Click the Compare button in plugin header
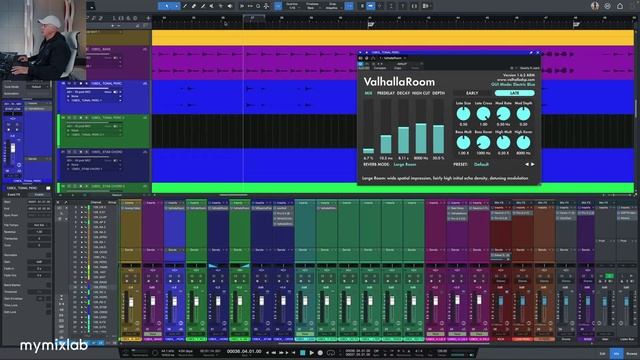The height and width of the screenshot is (360, 640). (x=380, y=68)
